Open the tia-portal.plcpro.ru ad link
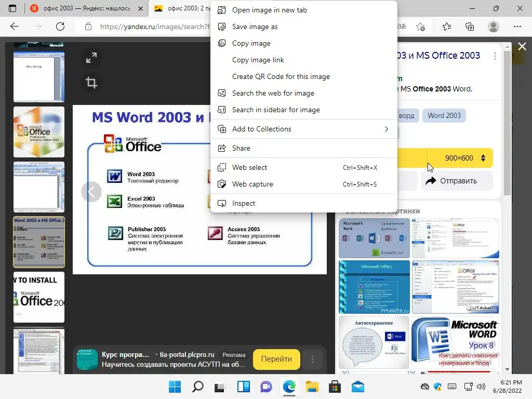Image resolution: width=532 pixels, height=399 pixels. coord(187,354)
